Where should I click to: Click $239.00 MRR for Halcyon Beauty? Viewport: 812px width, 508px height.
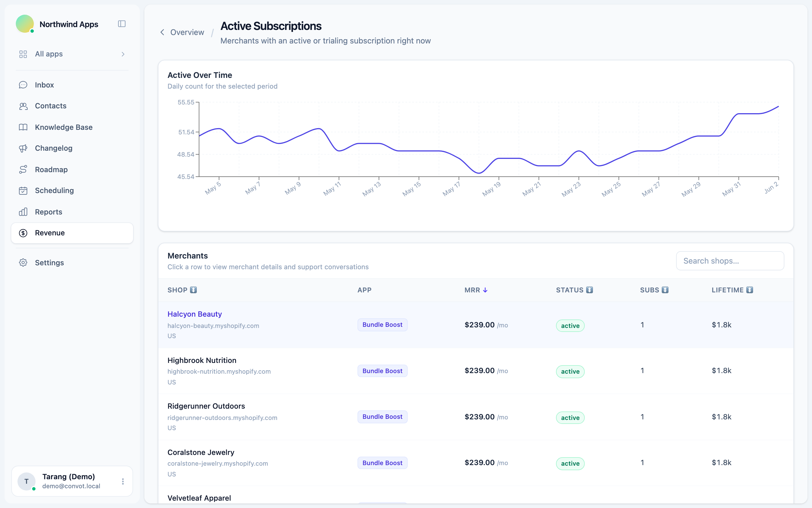[x=480, y=325]
